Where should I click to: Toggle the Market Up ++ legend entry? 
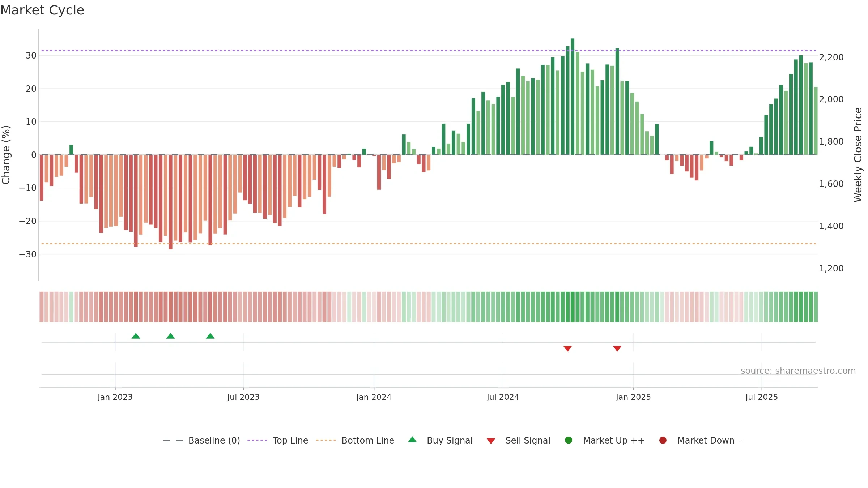(604, 440)
